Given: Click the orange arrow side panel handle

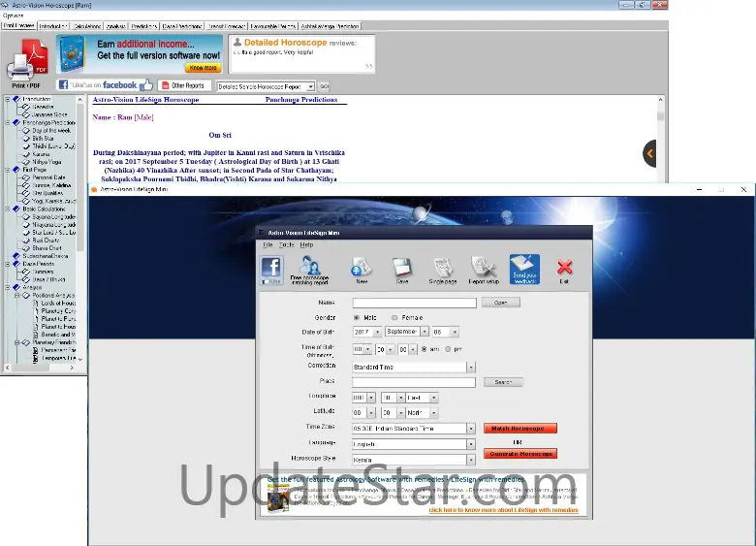Looking at the screenshot, I should coord(649,153).
